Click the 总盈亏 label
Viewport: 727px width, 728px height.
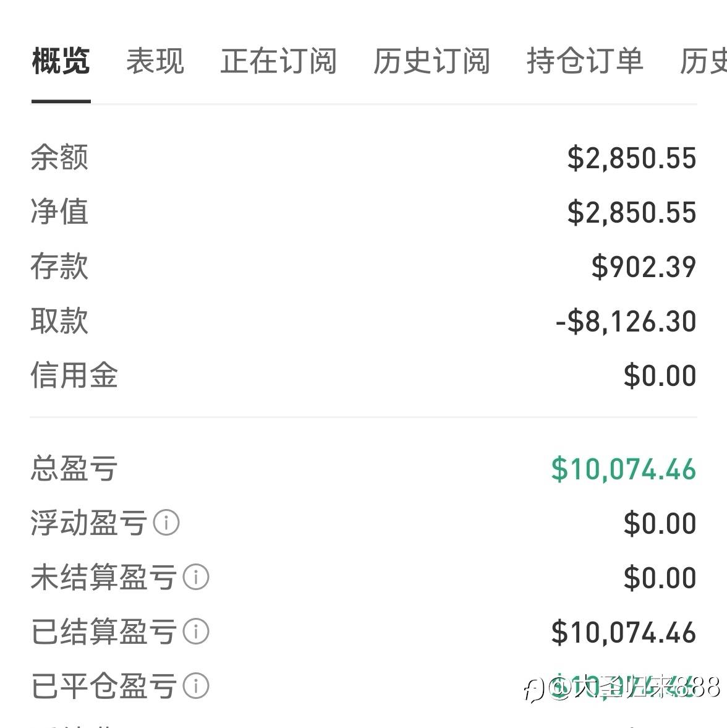74,469
